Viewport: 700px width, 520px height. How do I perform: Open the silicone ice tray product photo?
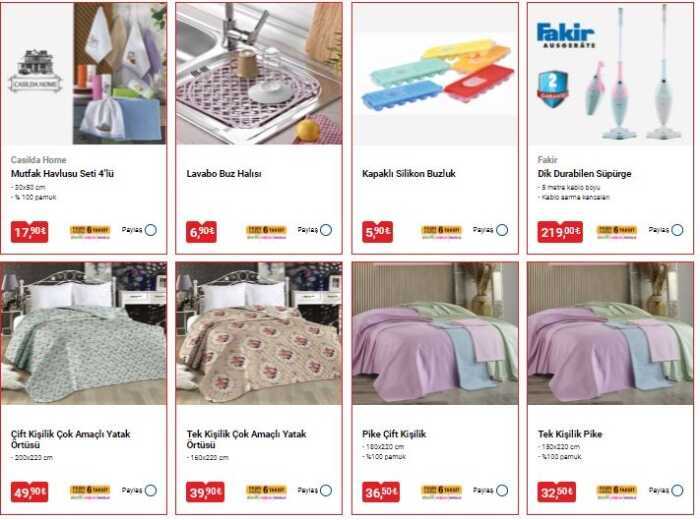435,74
